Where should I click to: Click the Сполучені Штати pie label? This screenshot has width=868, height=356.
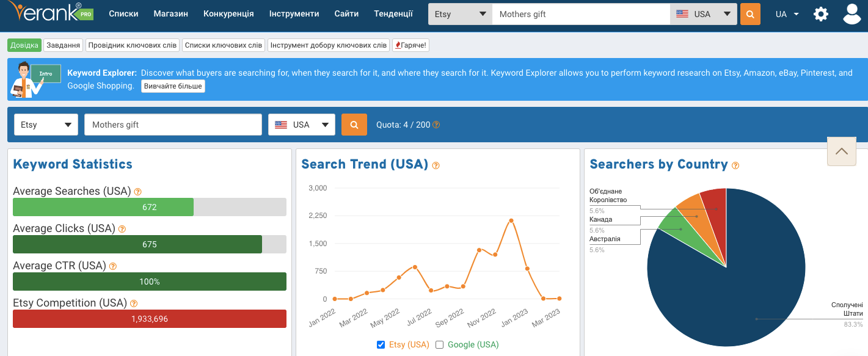[847, 309]
